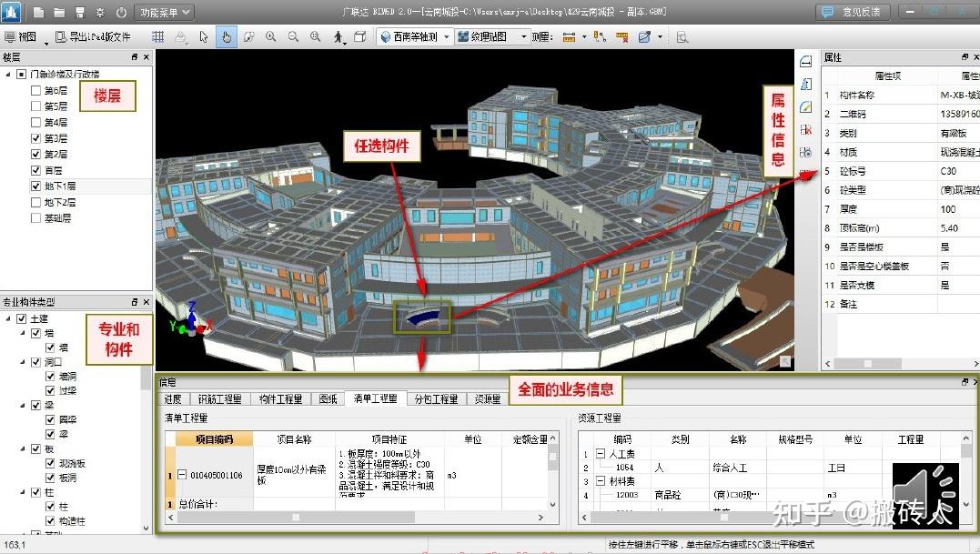
Task: Click the zoom to fit magnifier
Action: point(316,37)
